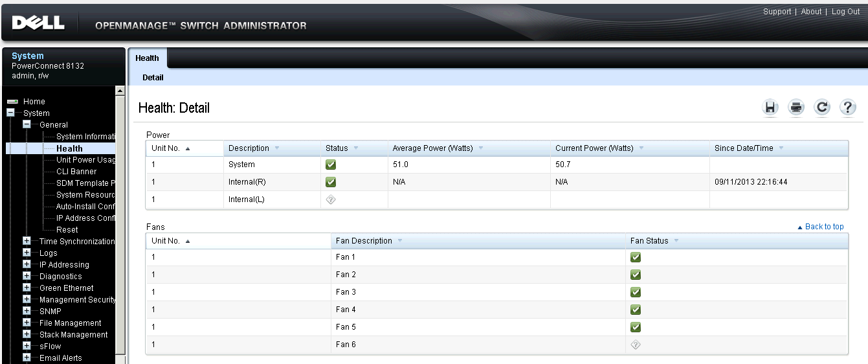
Task: Select the Detail sub-tab
Action: pyautogui.click(x=153, y=78)
